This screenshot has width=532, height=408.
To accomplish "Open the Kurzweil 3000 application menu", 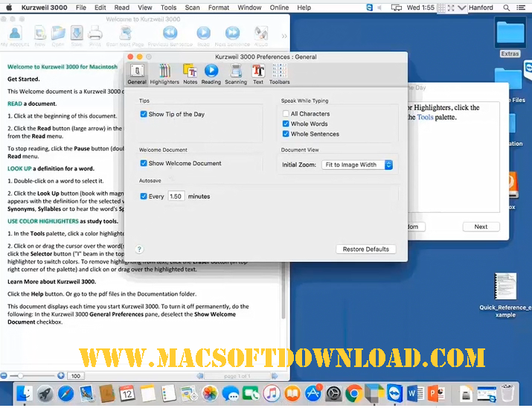I will pyautogui.click(x=44, y=7).
